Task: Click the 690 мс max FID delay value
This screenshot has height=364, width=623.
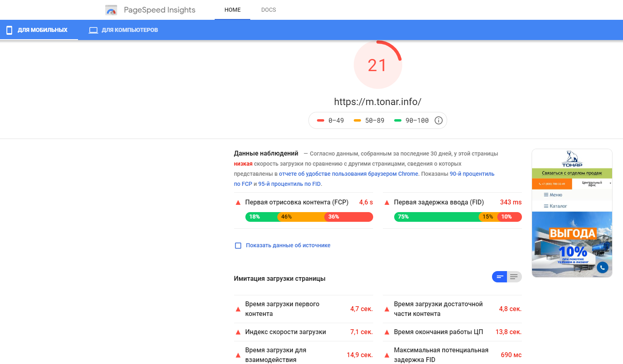Action: pyautogui.click(x=511, y=355)
